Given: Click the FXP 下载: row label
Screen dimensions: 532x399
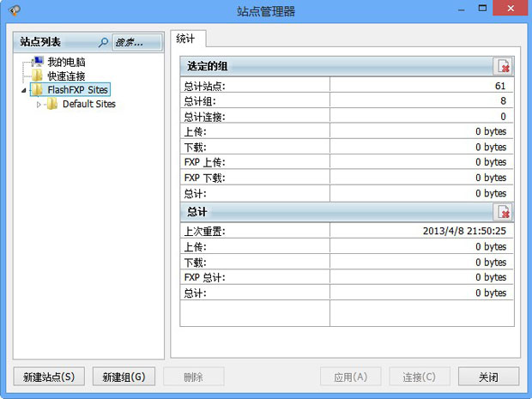Looking at the screenshot, I should click(x=204, y=178).
